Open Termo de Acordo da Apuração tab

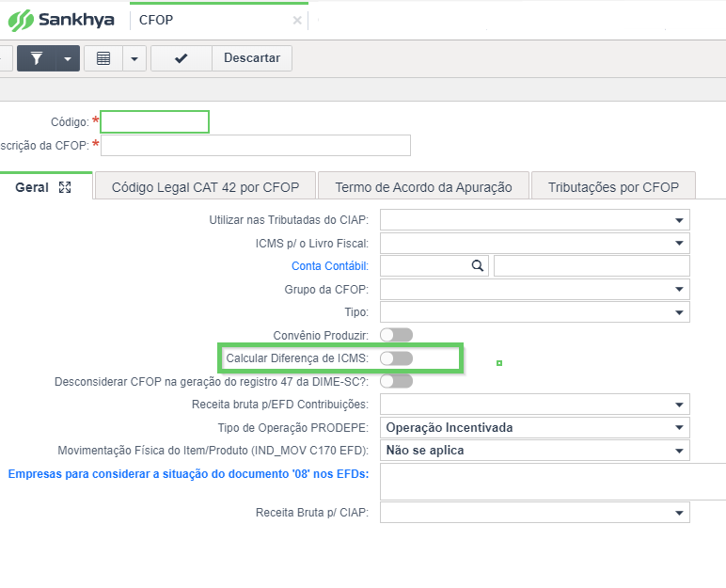tap(423, 186)
